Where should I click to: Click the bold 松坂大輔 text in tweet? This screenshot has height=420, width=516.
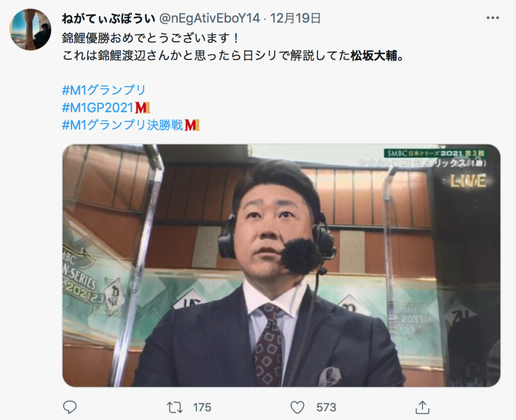point(374,56)
